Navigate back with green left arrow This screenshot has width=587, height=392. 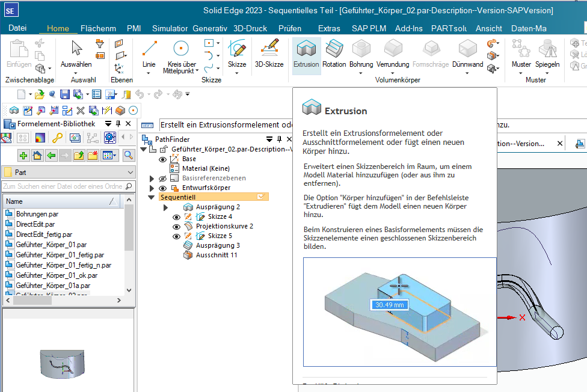coord(51,155)
